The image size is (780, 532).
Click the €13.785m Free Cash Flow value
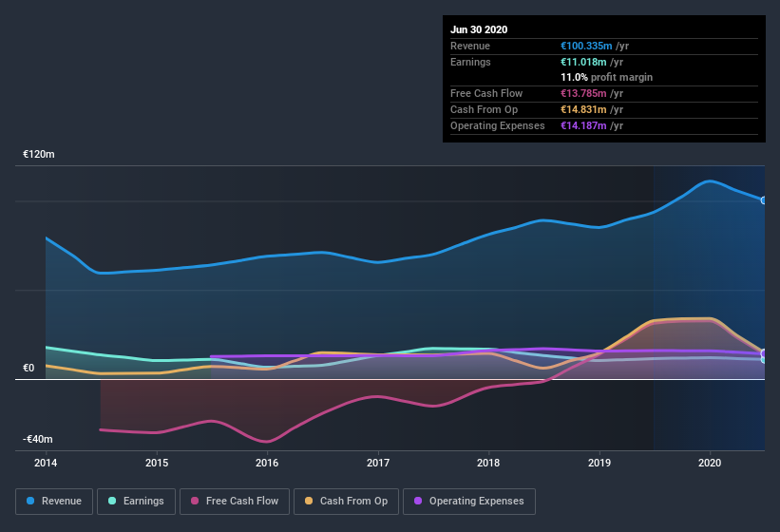584,93
